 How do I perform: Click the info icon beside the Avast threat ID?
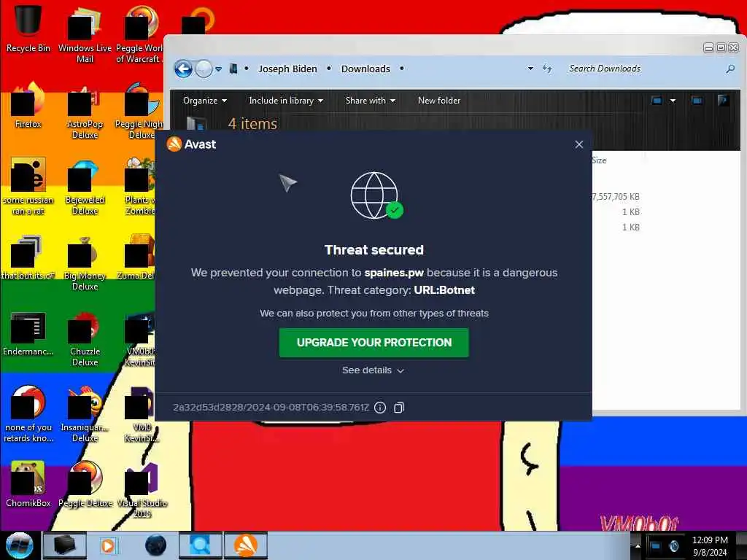[379, 407]
